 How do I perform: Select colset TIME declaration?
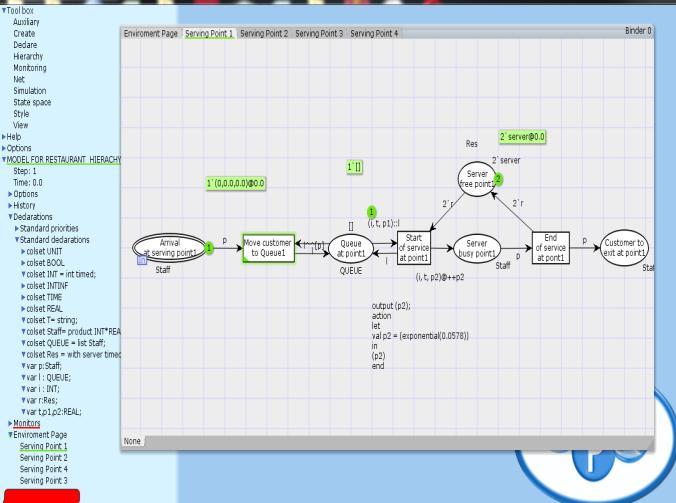(x=44, y=297)
